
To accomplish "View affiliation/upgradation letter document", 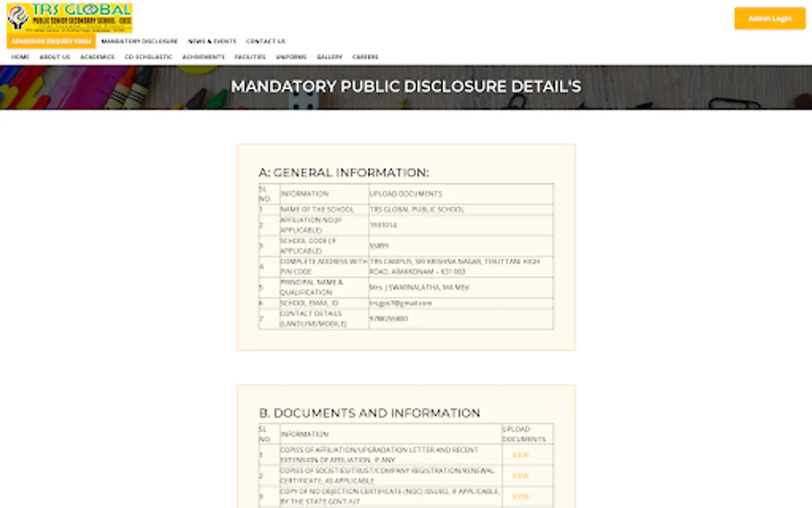I will click(x=520, y=455).
